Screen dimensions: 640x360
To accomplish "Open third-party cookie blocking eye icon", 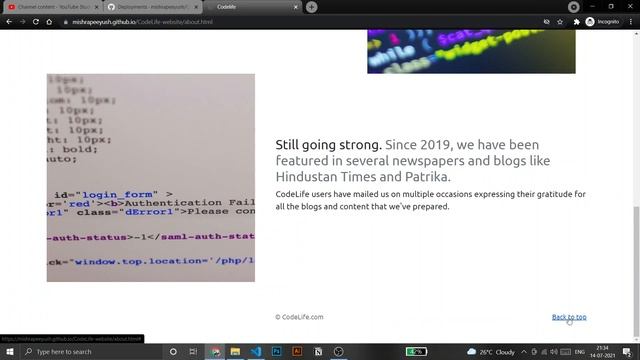I will pyautogui.click(x=547, y=22).
